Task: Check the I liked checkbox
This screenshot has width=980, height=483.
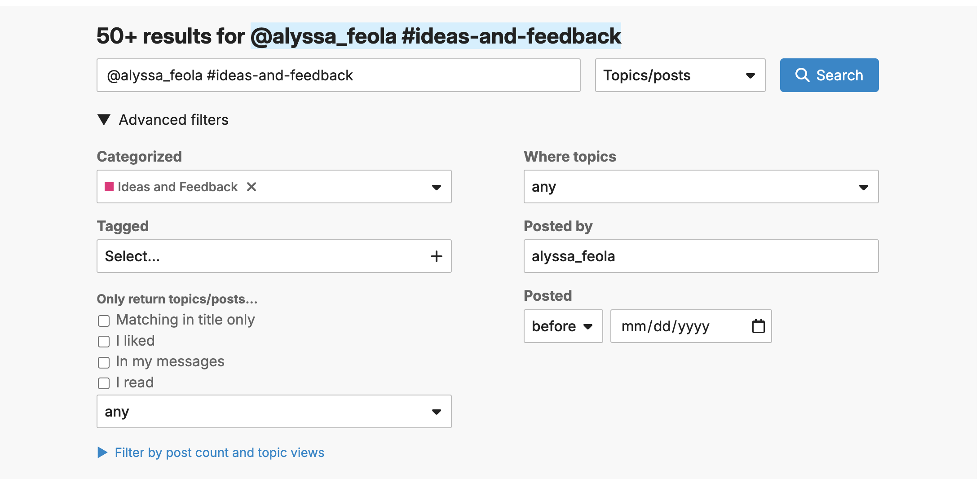Action: point(104,342)
